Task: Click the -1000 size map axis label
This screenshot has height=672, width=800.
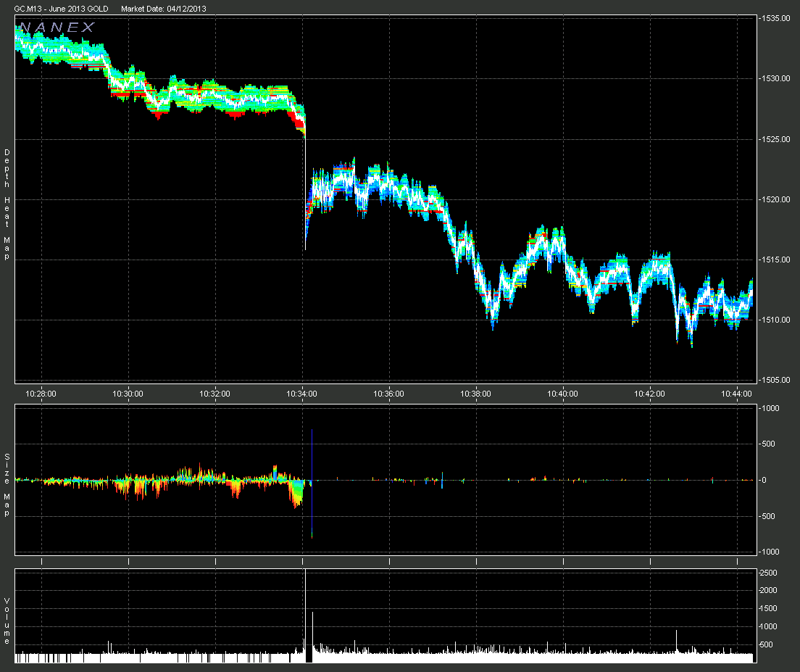Action: coord(770,552)
